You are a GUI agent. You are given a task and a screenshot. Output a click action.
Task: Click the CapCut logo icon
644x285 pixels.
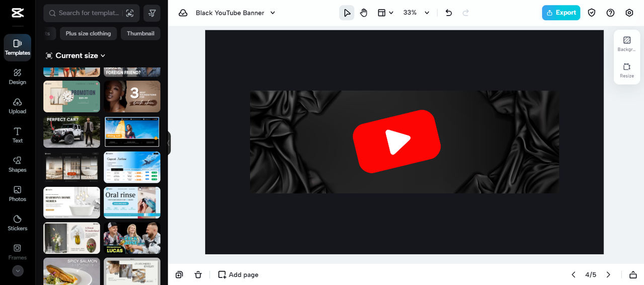point(17,13)
